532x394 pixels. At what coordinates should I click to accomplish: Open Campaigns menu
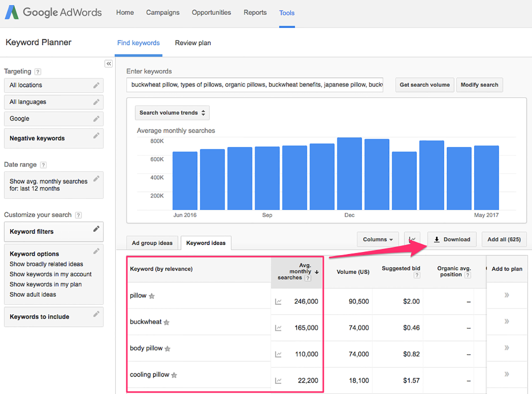(x=163, y=13)
